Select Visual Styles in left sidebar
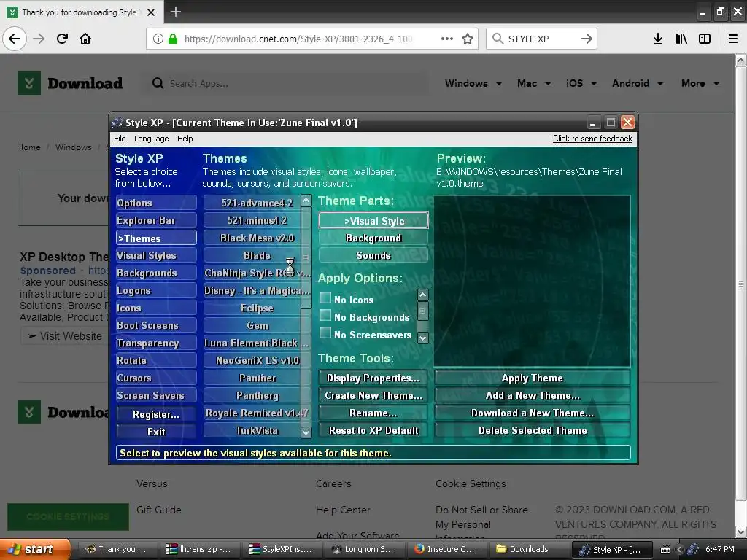The image size is (747, 560). pyautogui.click(x=156, y=256)
